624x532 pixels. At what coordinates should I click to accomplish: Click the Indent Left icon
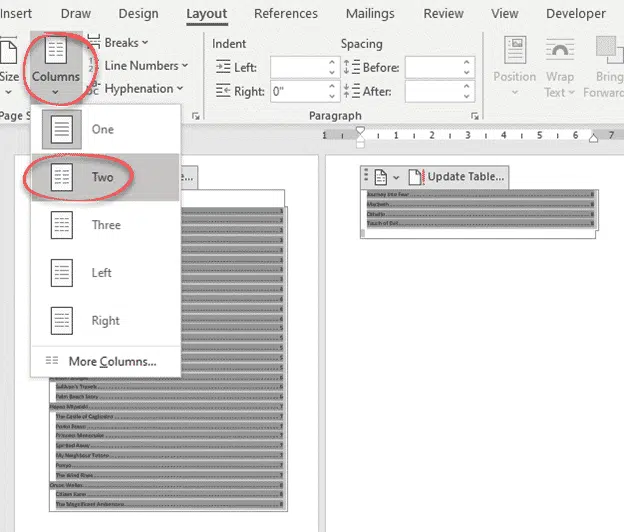pos(223,67)
